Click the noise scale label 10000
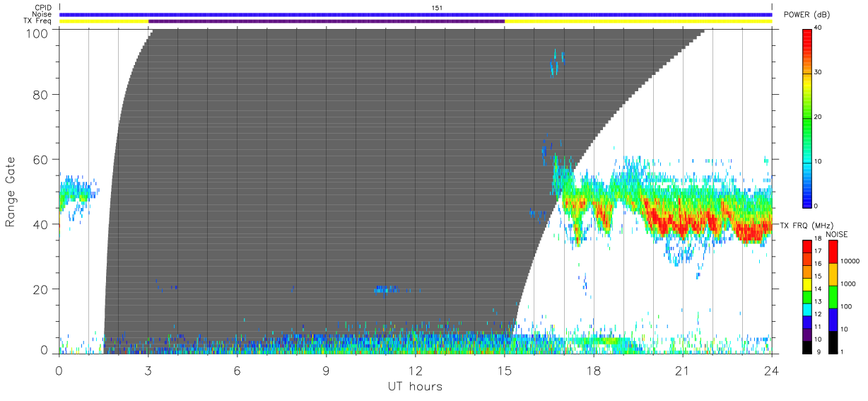Screen dimensions: 868x401 click(850, 260)
